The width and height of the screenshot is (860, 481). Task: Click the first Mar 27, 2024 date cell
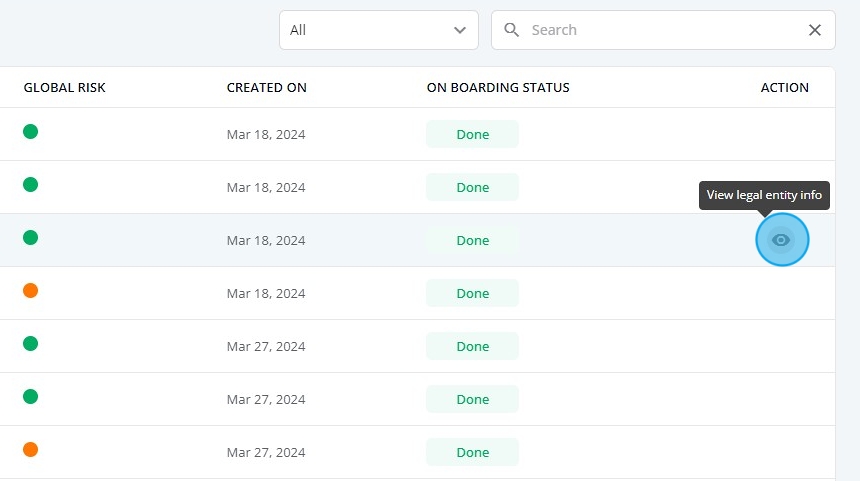pos(266,347)
